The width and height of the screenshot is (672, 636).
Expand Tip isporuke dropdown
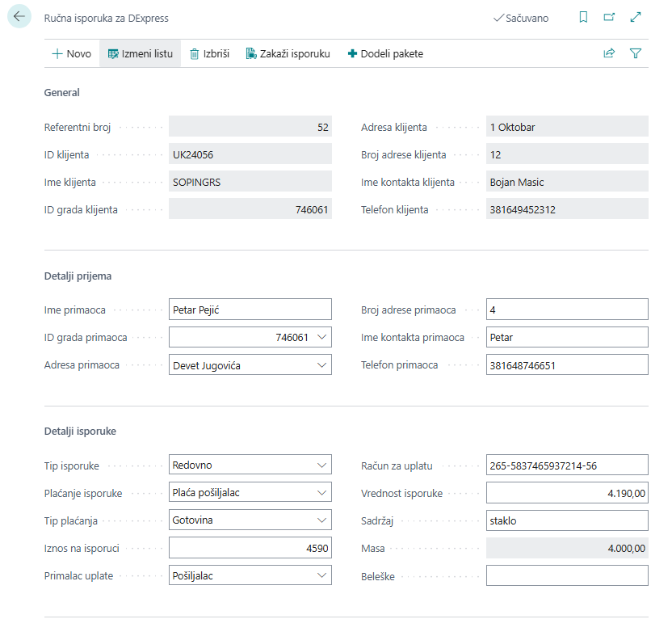click(x=321, y=465)
